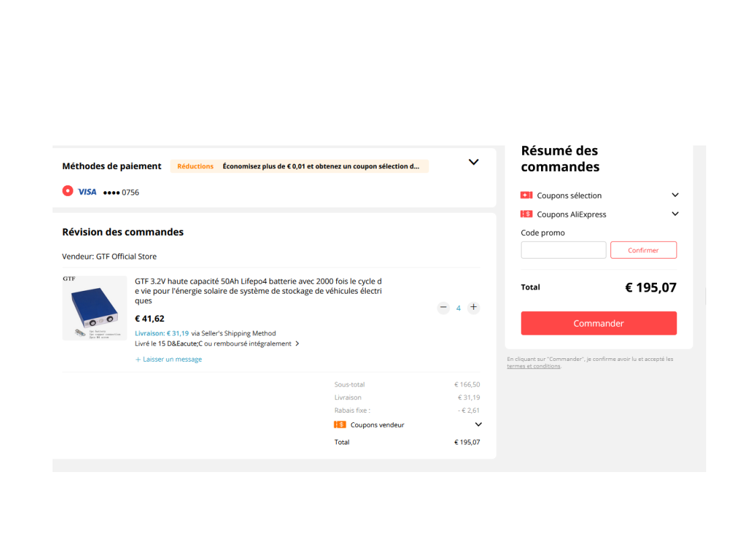
Task: Open the GTF battery product title
Action: click(x=258, y=290)
